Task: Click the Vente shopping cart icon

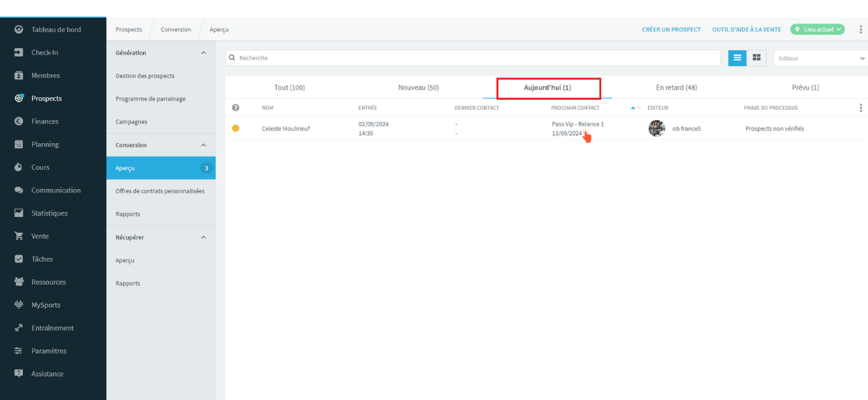Action: 19,236
